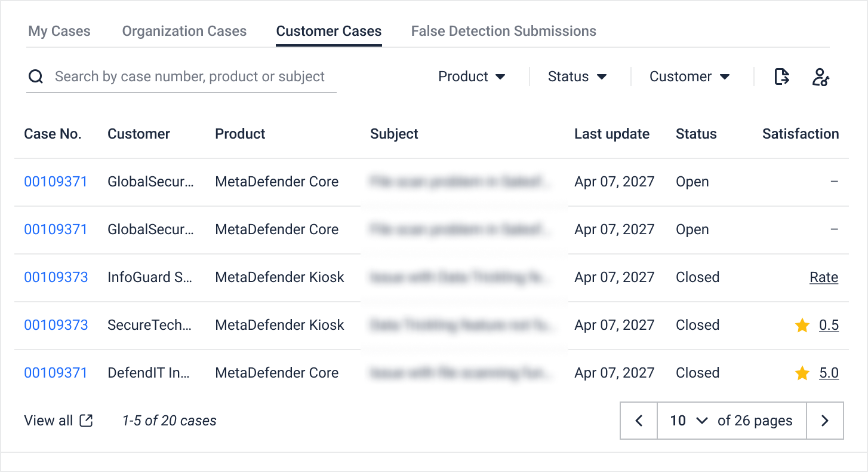This screenshot has width=868, height=472.
Task: Click the search magnifier icon
Action: click(36, 76)
